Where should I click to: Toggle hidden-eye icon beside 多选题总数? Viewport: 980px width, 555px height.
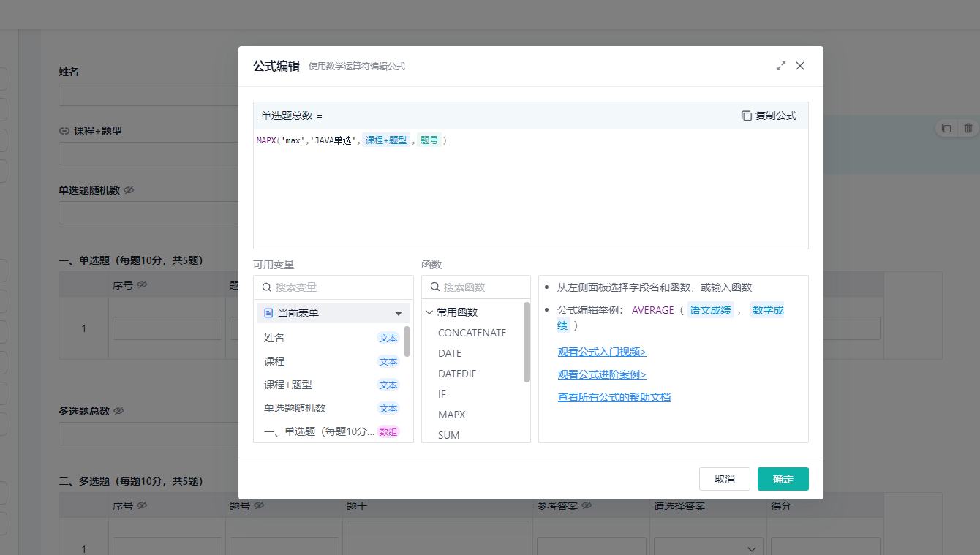(x=118, y=411)
